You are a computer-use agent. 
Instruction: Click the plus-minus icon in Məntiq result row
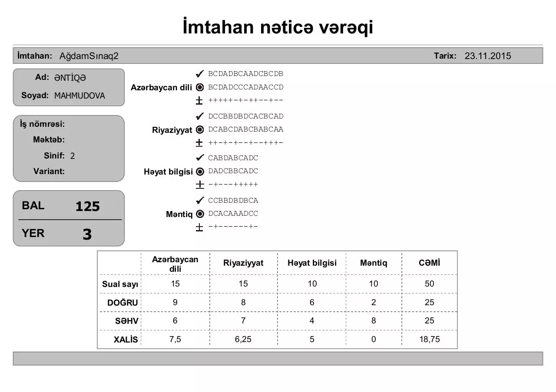[199, 227]
